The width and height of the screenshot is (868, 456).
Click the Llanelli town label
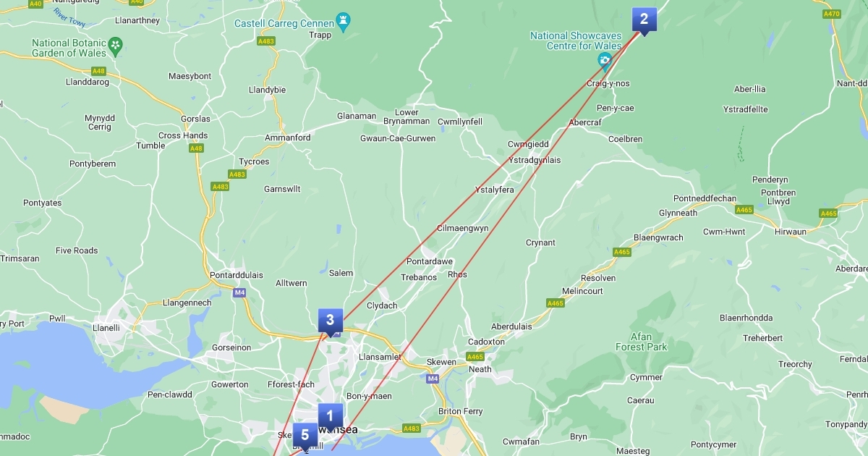[x=106, y=328]
